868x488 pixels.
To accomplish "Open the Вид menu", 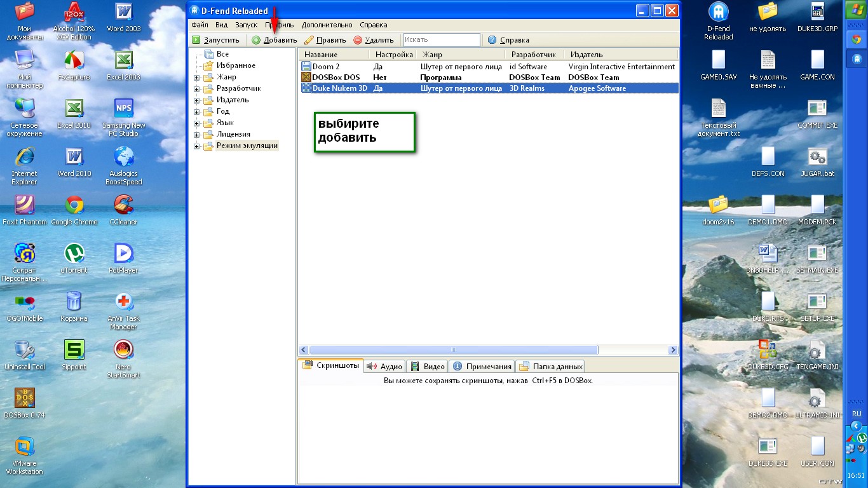I will pos(221,25).
